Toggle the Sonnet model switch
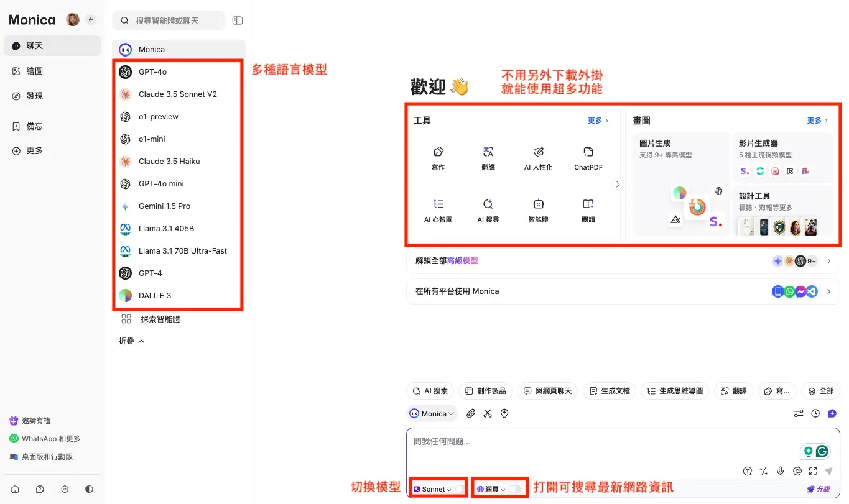Image resolution: width=849 pixels, height=504 pixels. tap(459, 489)
